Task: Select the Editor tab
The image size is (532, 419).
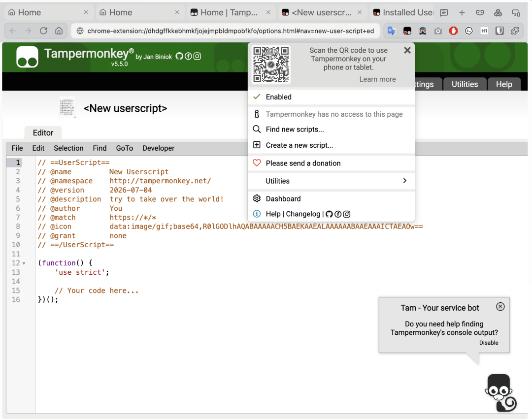Action: coord(43,132)
